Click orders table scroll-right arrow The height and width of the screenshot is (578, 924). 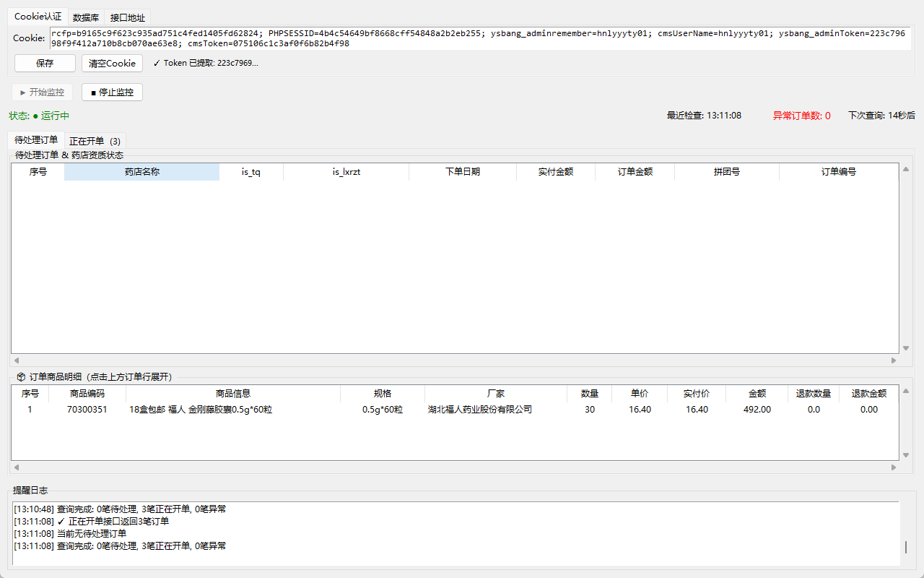[x=894, y=360]
